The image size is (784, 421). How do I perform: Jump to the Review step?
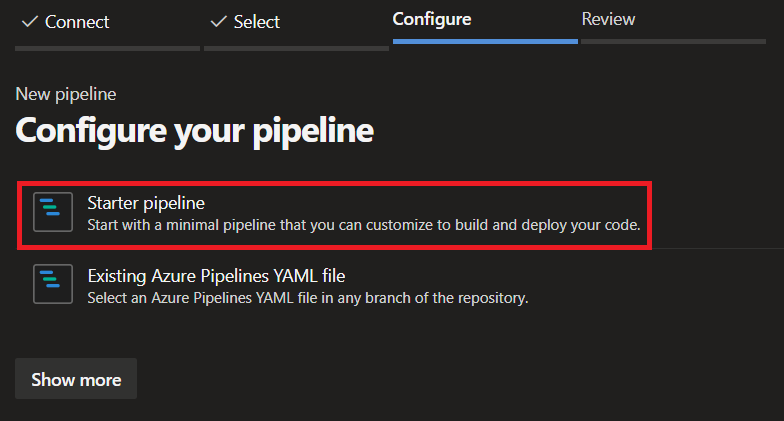point(608,19)
